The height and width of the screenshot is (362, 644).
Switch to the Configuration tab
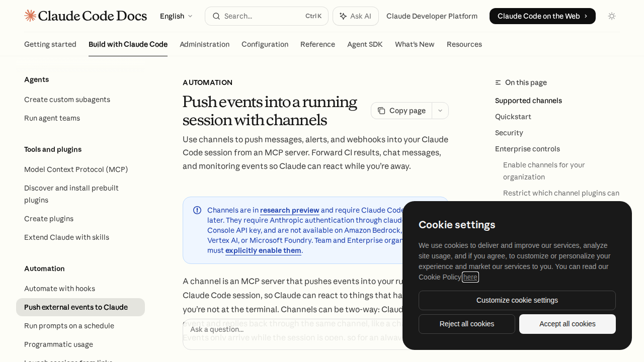pyautogui.click(x=265, y=44)
